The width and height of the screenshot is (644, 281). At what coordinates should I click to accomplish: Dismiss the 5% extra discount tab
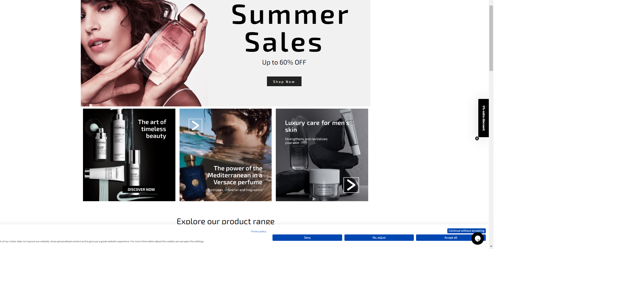[477, 139]
